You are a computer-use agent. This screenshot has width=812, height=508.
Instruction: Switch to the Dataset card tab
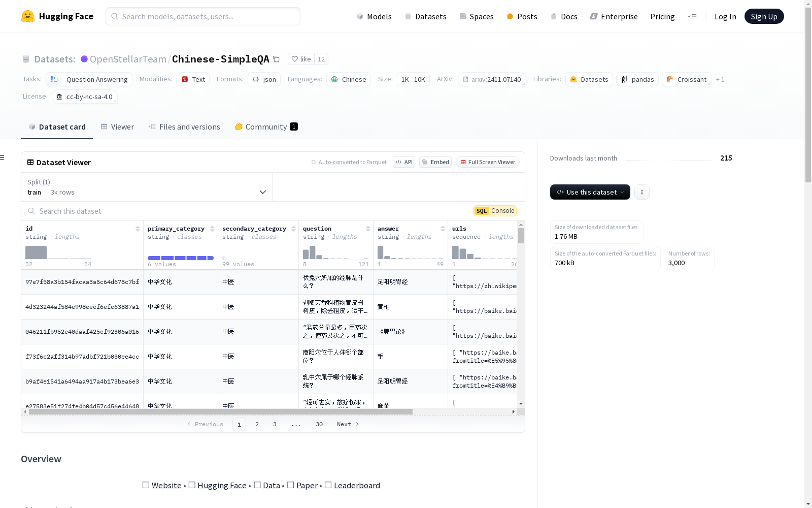57,127
